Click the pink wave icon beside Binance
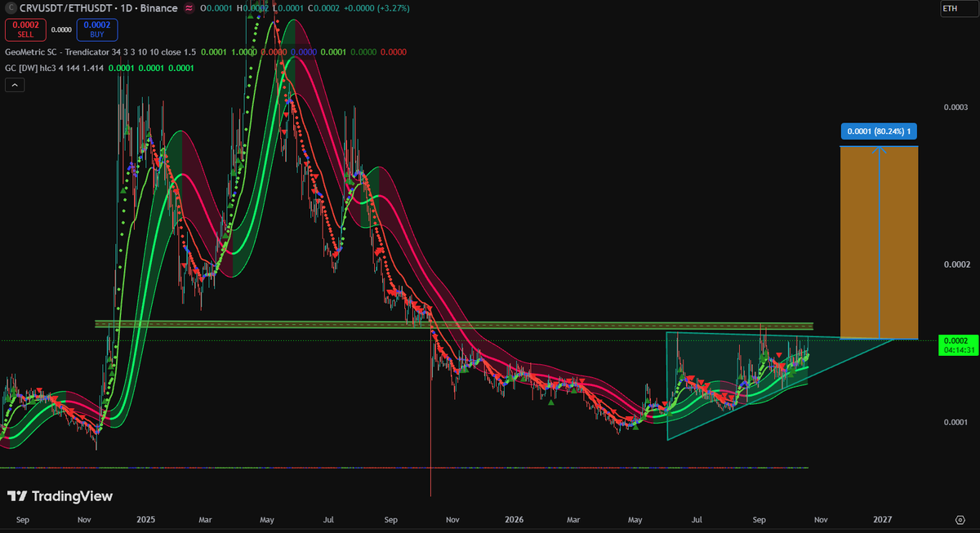The image size is (980, 533). (189, 8)
